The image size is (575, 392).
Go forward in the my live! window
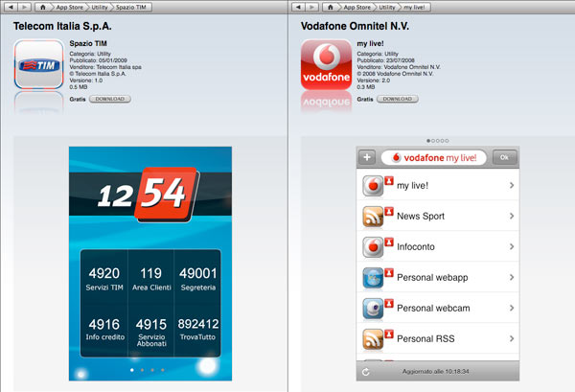coord(311,7)
